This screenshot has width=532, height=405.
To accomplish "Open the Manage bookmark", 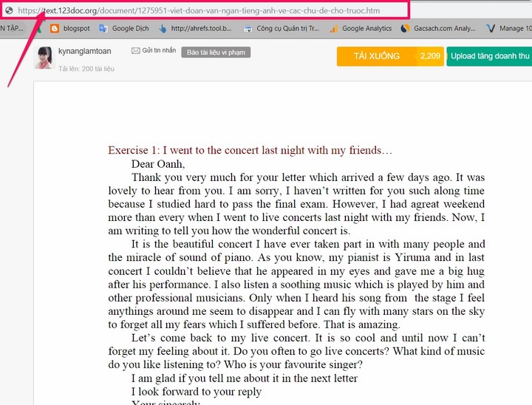I will pos(508,29).
